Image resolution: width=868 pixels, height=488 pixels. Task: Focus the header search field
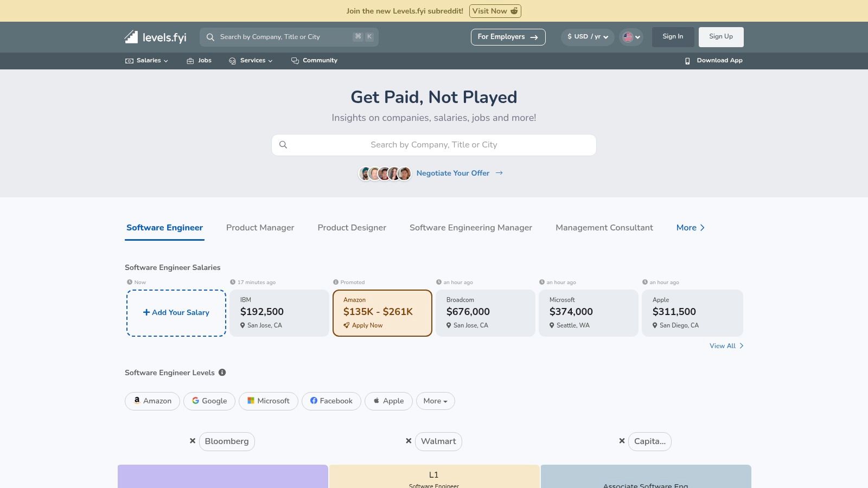(289, 37)
